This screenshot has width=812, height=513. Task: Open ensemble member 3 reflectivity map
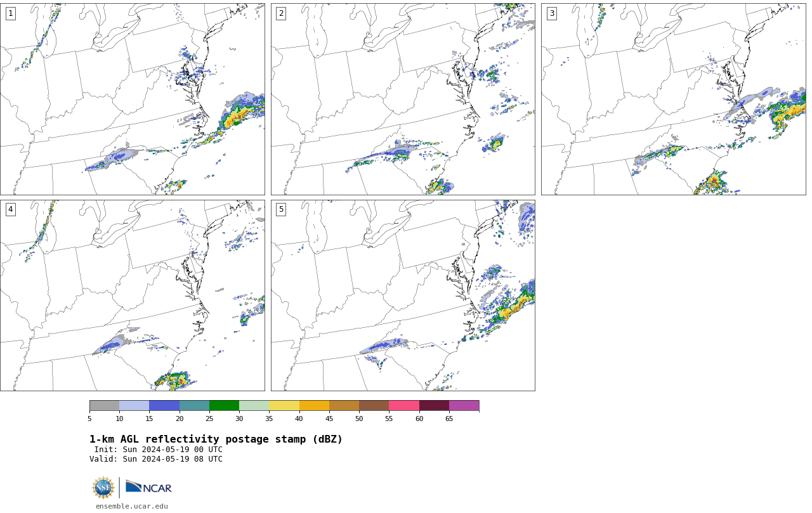click(x=674, y=99)
